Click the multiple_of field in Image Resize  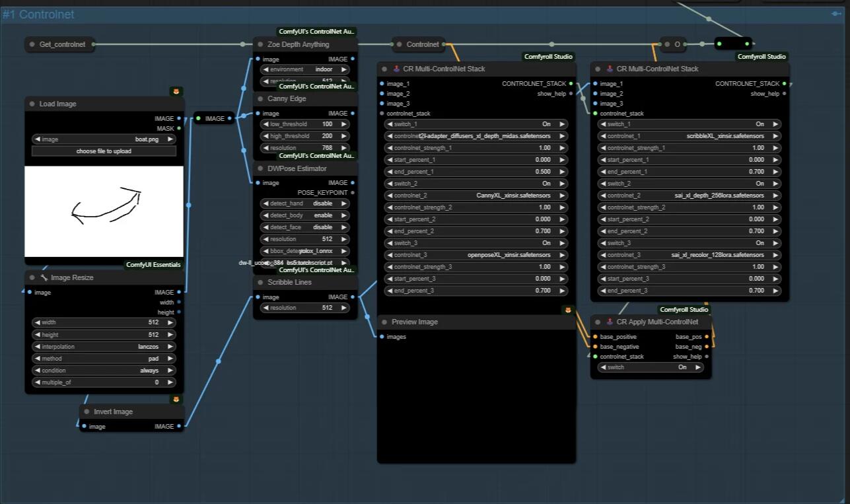[x=104, y=382]
